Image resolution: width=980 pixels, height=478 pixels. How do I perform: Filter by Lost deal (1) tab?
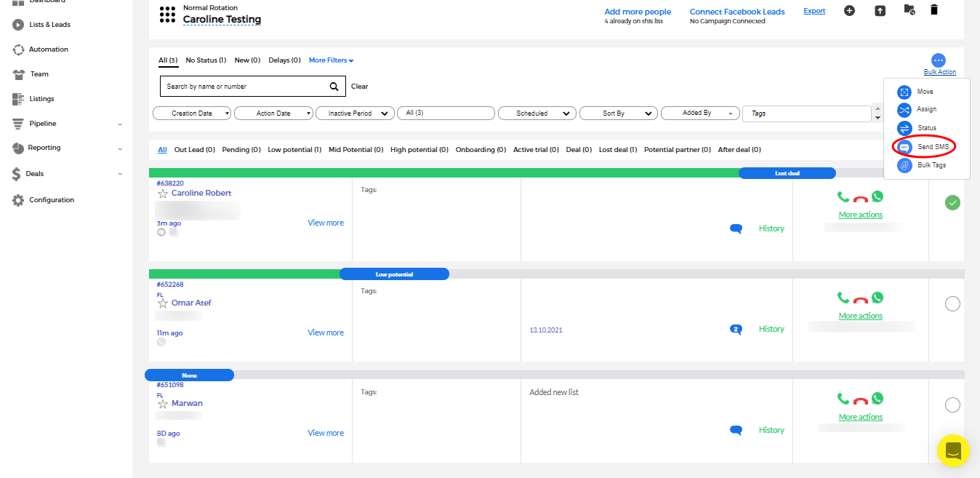pos(617,150)
